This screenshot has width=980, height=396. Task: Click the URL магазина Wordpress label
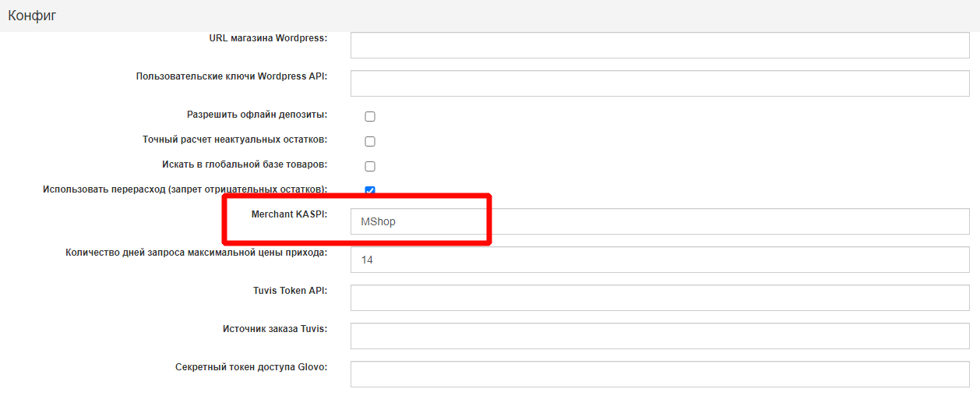tap(268, 37)
